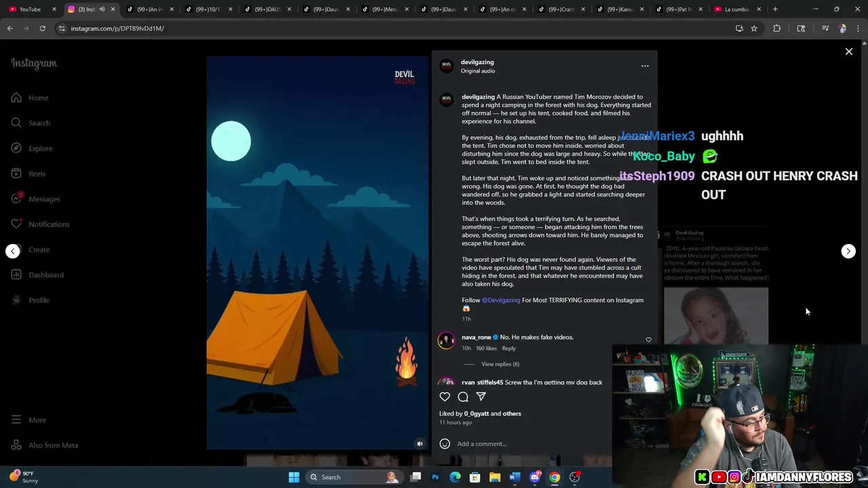Go to Explore in sidebar
This screenshot has width=868, height=488.
[32, 148]
